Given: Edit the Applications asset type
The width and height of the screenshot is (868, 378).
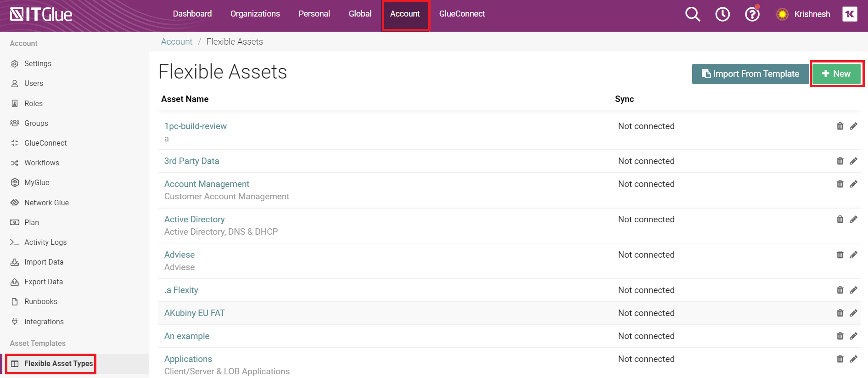Looking at the screenshot, I should 854,359.
